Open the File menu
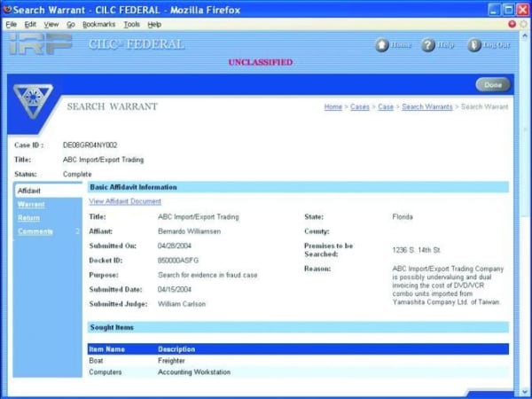This screenshot has width=532, height=399. tap(12, 24)
